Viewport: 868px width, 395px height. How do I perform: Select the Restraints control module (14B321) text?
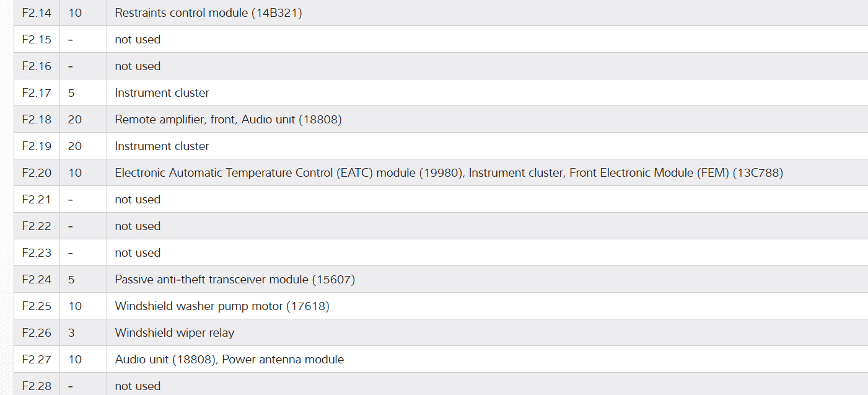[x=208, y=12]
